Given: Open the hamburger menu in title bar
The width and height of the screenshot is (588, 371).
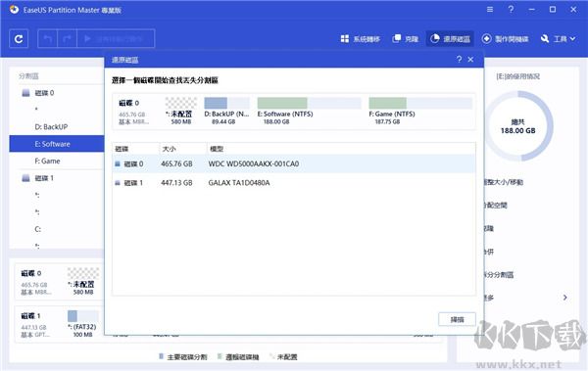Looking at the screenshot, I should [x=490, y=10].
